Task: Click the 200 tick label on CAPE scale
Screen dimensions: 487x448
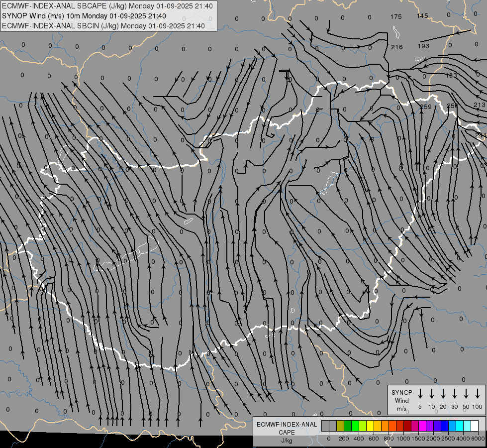Action: [x=344, y=439]
